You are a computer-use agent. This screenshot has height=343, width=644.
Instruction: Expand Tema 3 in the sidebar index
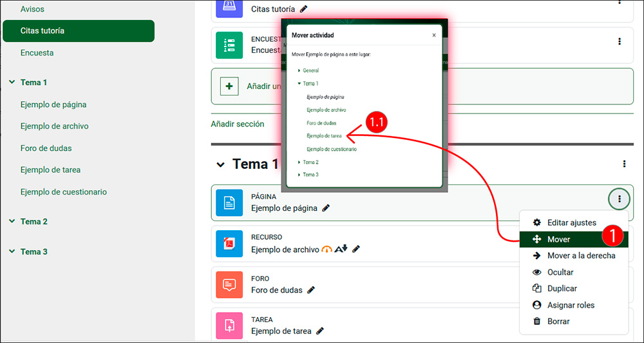coord(12,251)
